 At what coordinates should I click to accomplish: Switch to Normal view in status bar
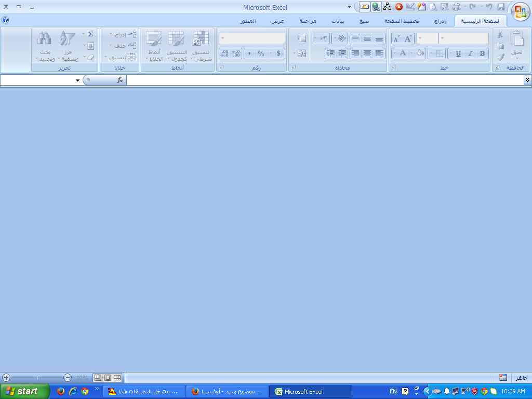(117, 378)
